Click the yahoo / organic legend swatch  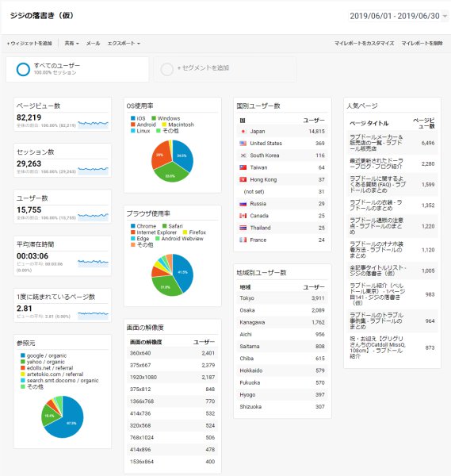[x=23, y=362]
